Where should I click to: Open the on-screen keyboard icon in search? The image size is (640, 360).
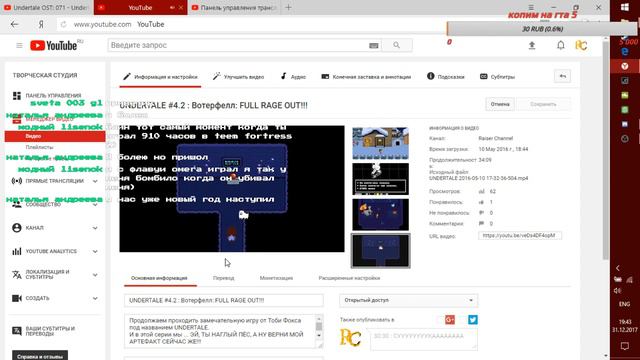point(373,46)
